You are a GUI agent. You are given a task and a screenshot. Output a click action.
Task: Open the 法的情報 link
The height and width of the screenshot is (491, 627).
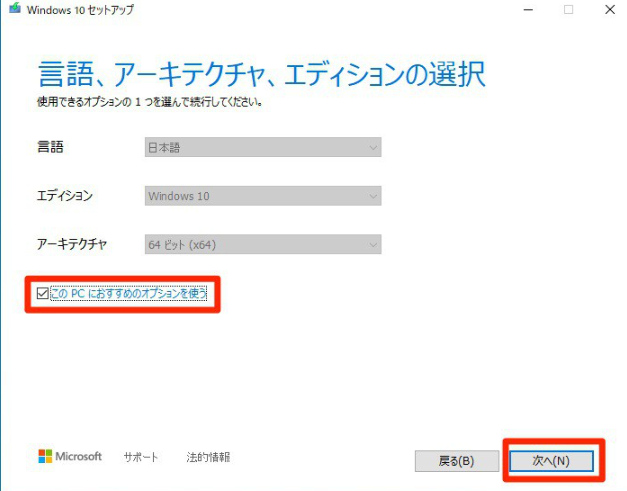pyautogui.click(x=208, y=457)
